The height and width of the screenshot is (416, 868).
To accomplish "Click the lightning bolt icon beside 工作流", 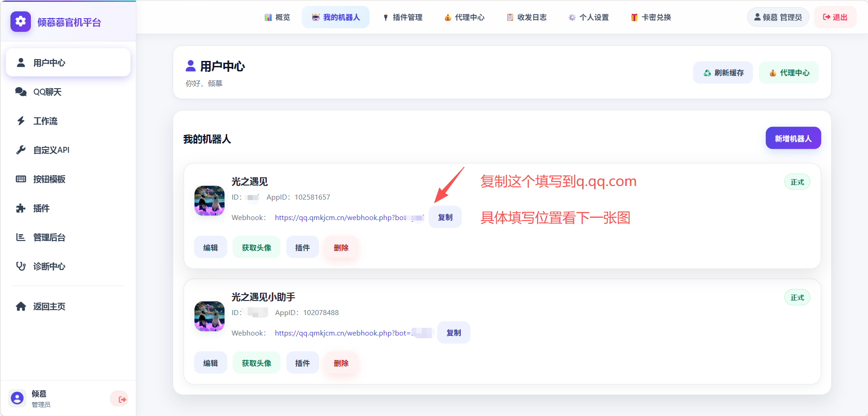I will pos(21,121).
